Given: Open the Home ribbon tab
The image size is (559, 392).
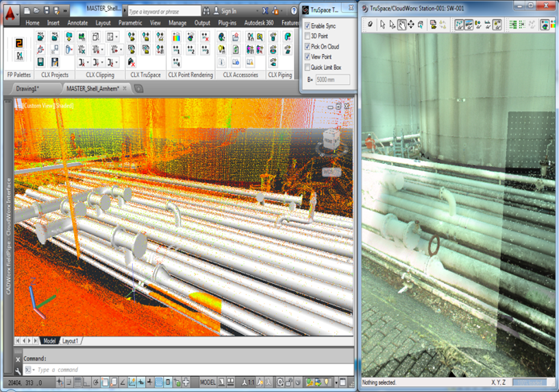Looking at the screenshot, I should click(32, 23).
